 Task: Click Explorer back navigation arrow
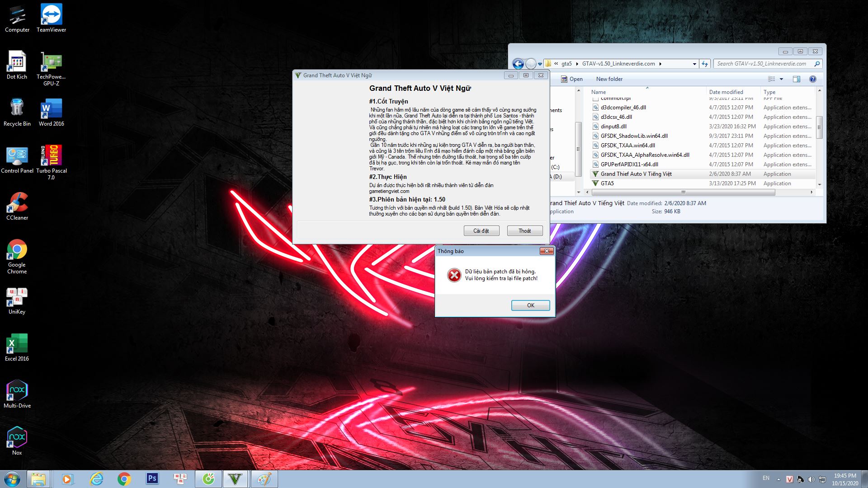click(x=518, y=64)
